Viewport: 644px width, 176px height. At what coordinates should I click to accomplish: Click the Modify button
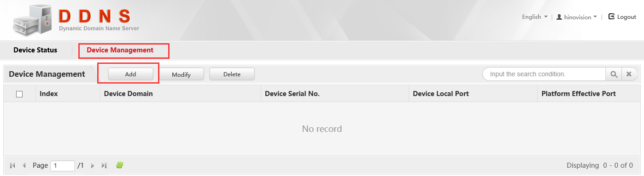181,74
